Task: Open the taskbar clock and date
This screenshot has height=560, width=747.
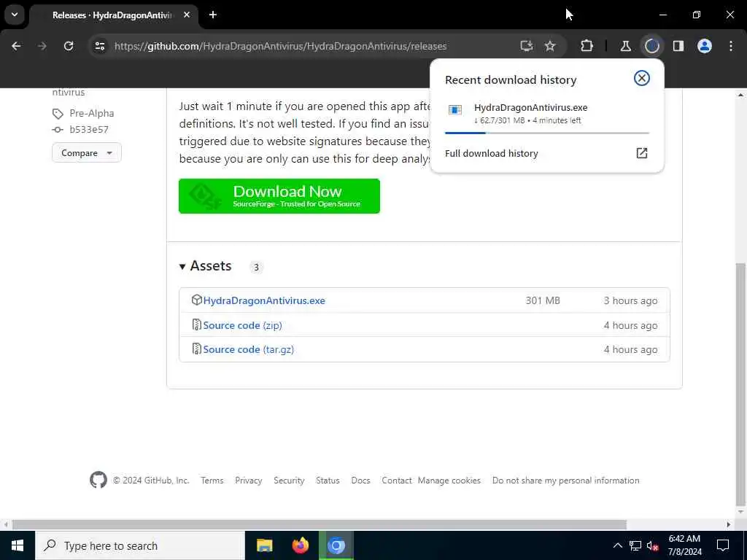Action: (x=684, y=545)
